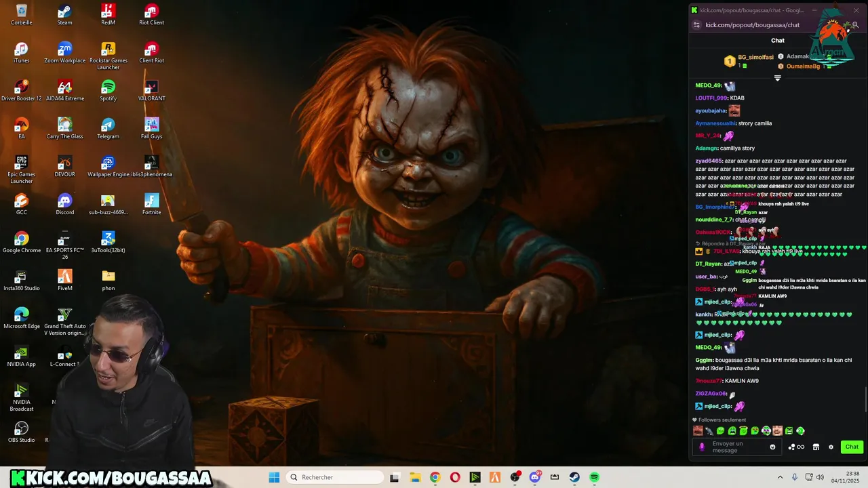Open the Telegram desktop shortcut

(x=108, y=128)
